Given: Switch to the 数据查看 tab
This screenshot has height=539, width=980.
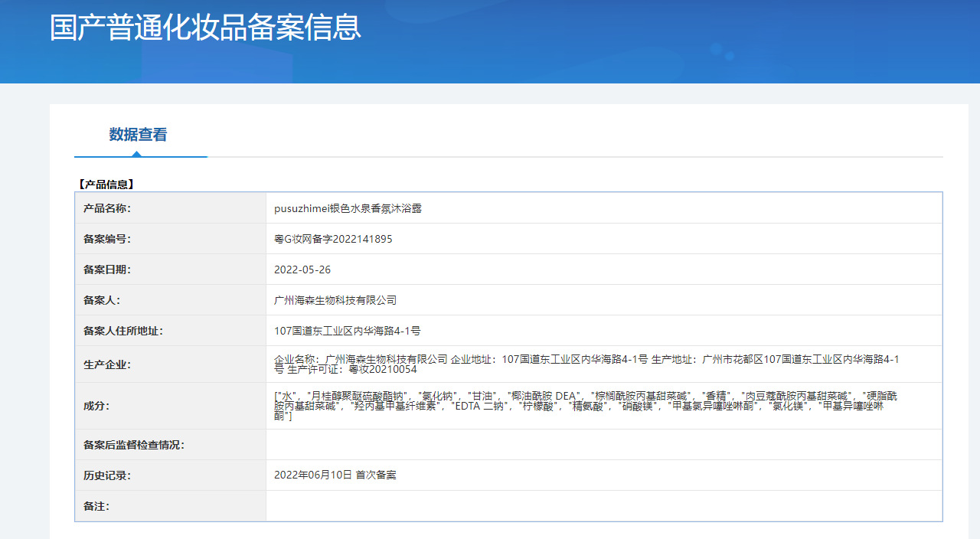Looking at the screenshot, I should tap(138, 135).
